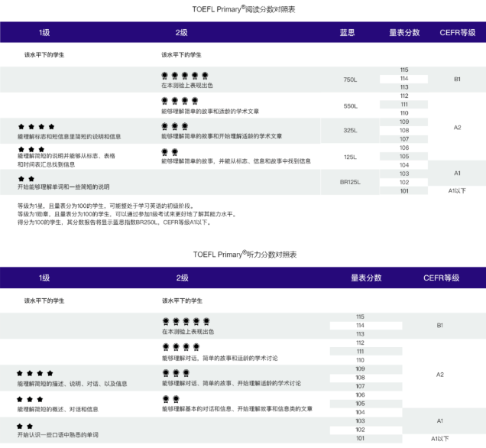Click score 101 in the reading table
The width and height of the screenshot is (486, 448).
404,191
